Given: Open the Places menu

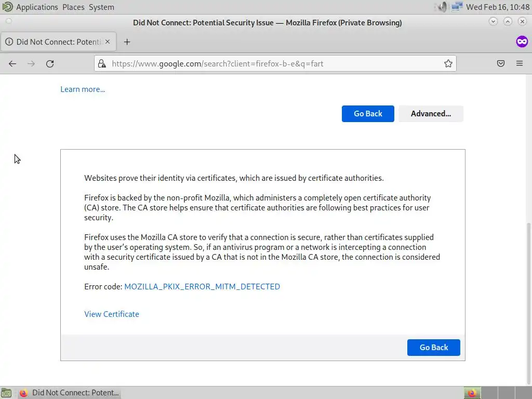Looking at the screenshot, I should tap(73, 7).
